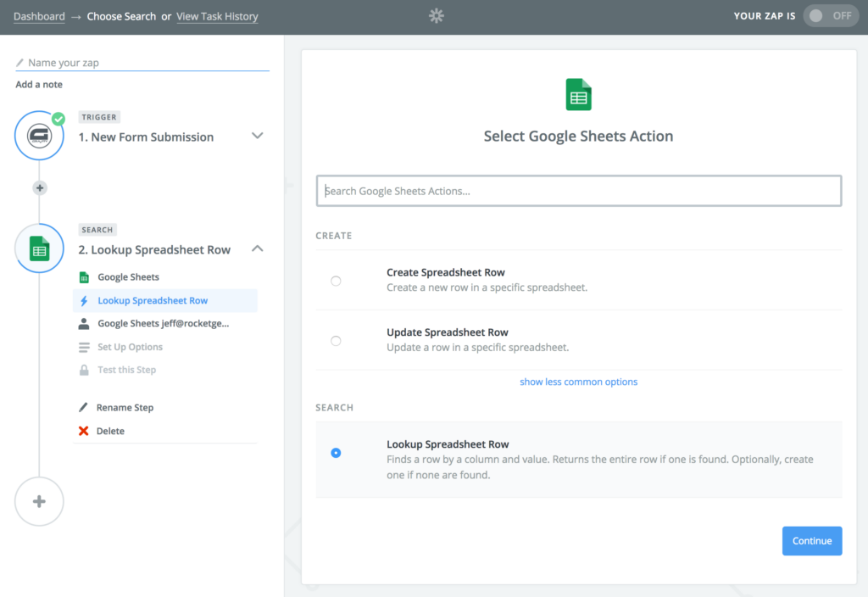Click the Google Sheets step circle icon

[39, 248]
